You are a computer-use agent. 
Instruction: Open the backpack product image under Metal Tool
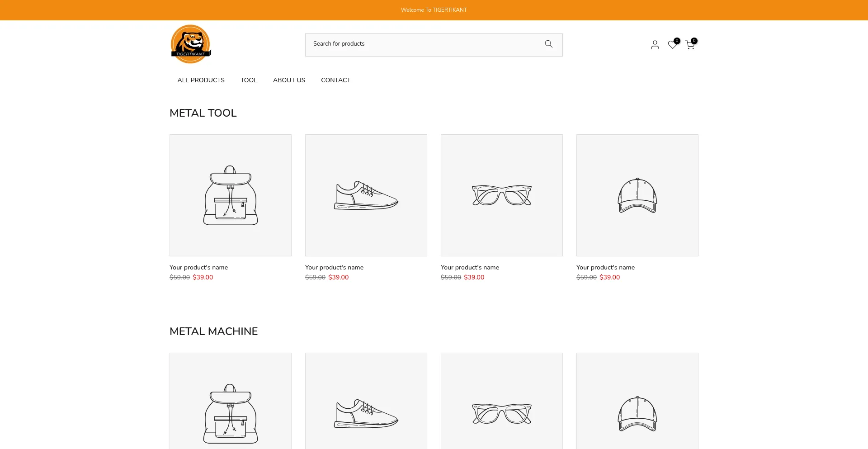click(x=231, y=195)
